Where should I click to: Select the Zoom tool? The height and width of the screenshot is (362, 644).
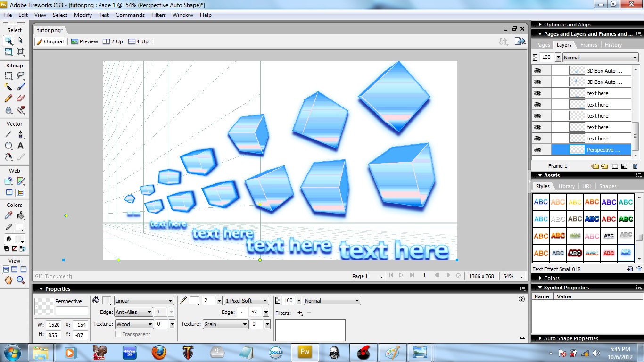point(21,280)
